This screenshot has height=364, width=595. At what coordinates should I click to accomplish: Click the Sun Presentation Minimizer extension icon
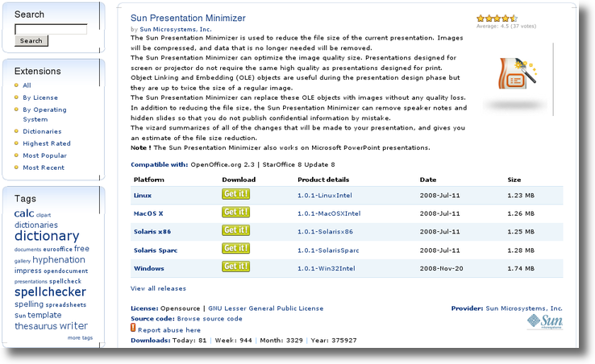click(518, 73)
